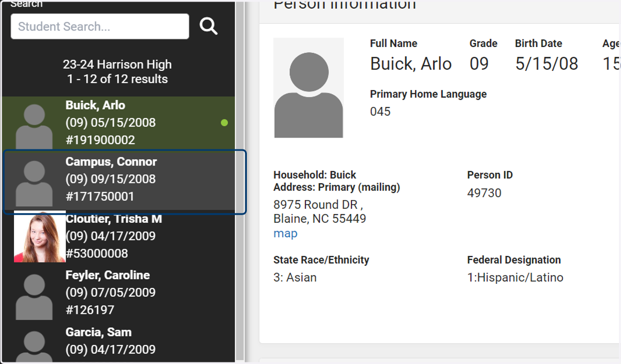The height and width of the screenshot is (364, 621).
Task: Click the Full Name value Buick, Arlo
Action: click(x=411, y=64)
